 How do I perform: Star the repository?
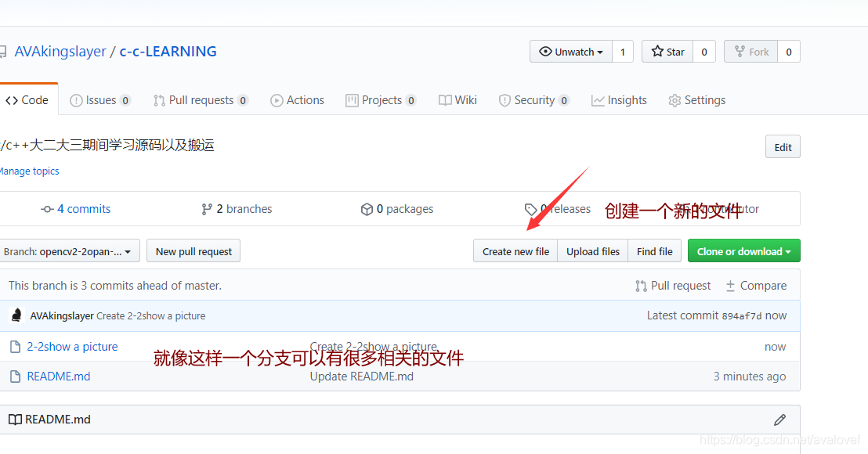coord(667,52)
